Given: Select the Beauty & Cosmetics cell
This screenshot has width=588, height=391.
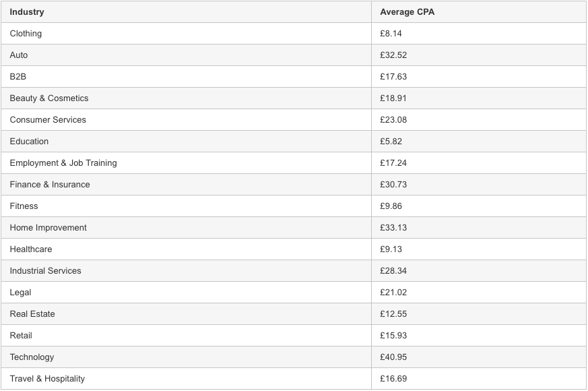Looking at the screenshot, I should tap(49, 98).
